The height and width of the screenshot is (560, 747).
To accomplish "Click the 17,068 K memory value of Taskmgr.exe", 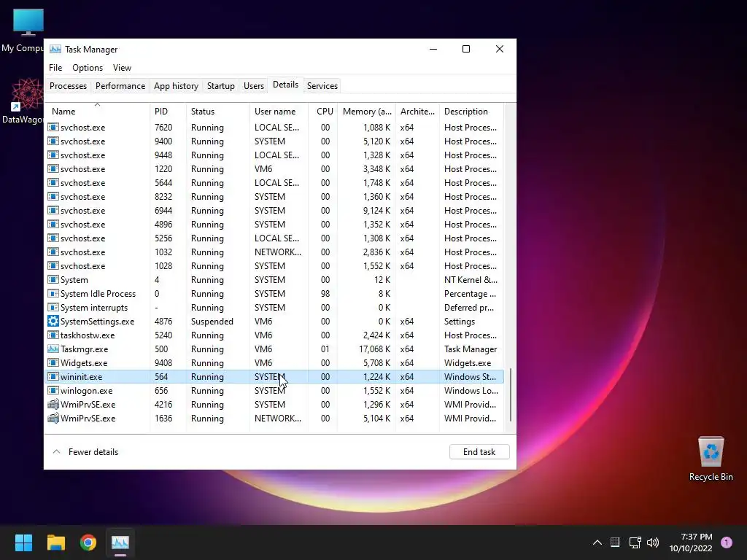I will pyautogui.click(x=374, y=349).
